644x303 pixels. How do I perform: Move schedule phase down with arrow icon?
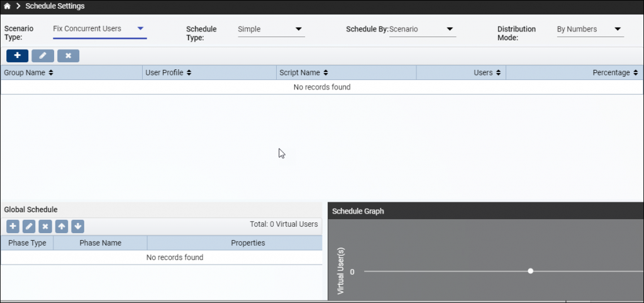click(77, 226)
